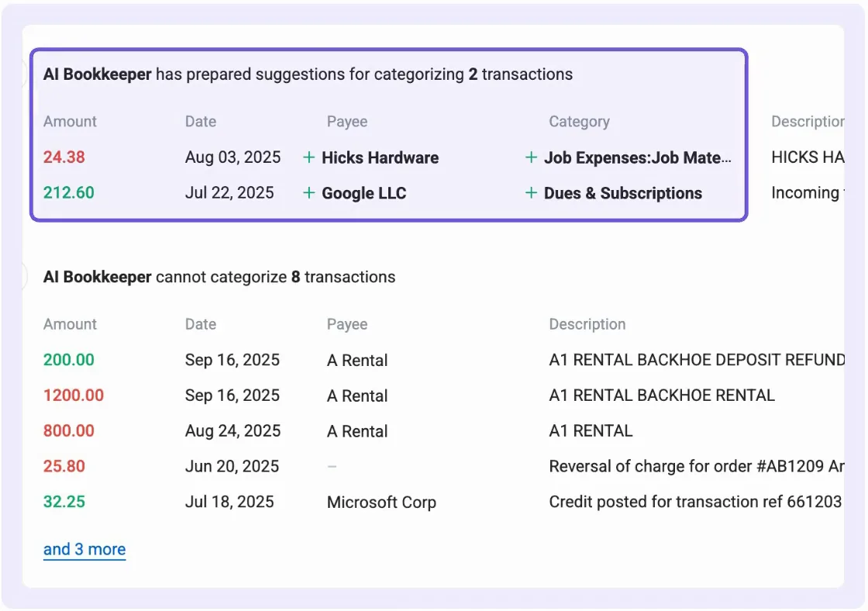The height and width of the screenshot is (611, 868).
Task: Click A Rental payee in 1200.00 row
Action: tap(357, 396)
